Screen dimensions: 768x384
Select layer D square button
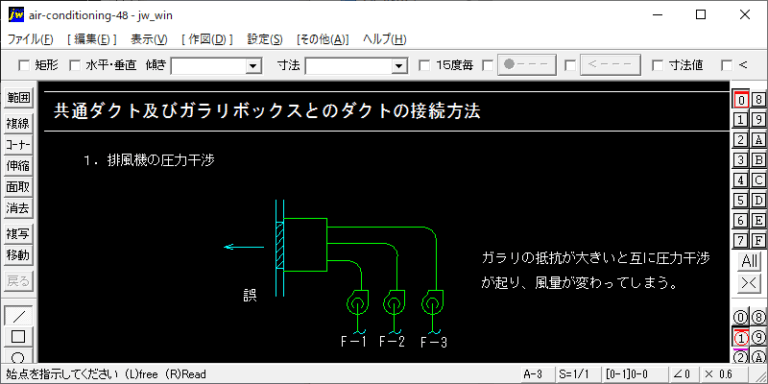tap(759, 200)
